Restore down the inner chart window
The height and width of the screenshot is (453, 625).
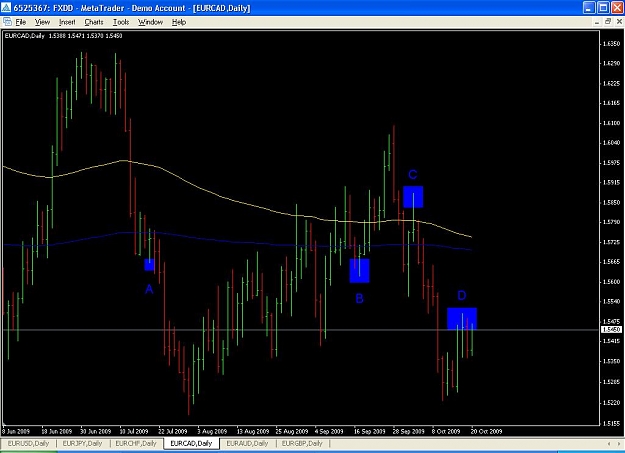[608, 22]
